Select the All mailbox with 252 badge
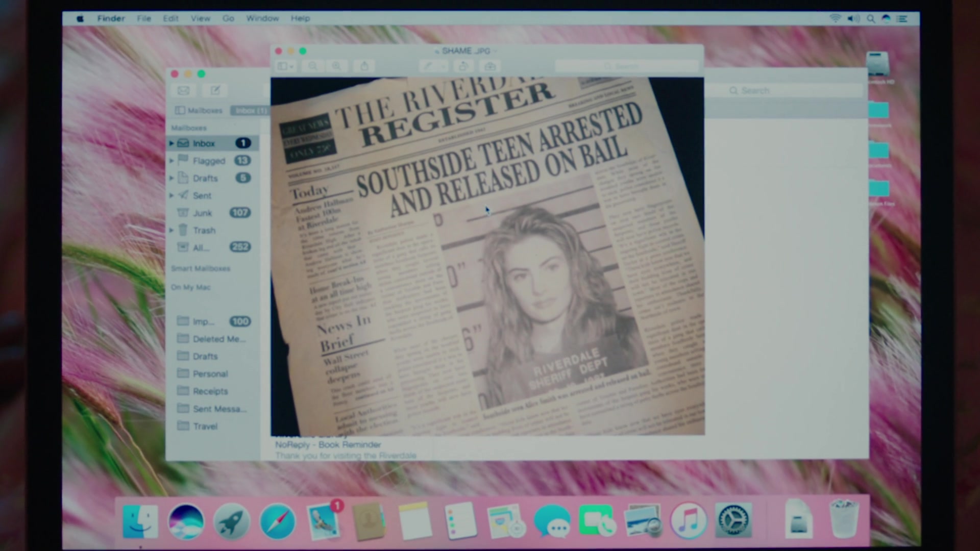The image size is (980, 551). 213,247
